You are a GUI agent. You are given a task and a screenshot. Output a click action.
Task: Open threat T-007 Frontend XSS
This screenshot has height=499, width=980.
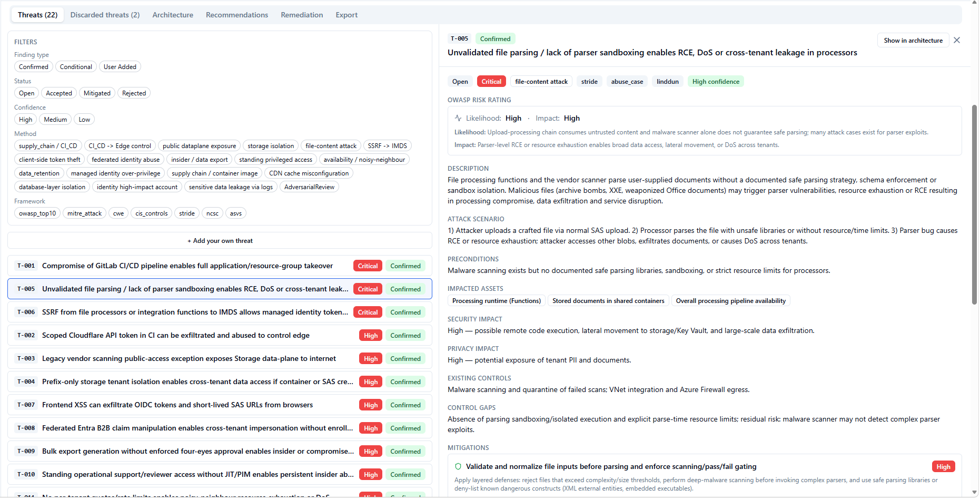(x=220, y=405)
